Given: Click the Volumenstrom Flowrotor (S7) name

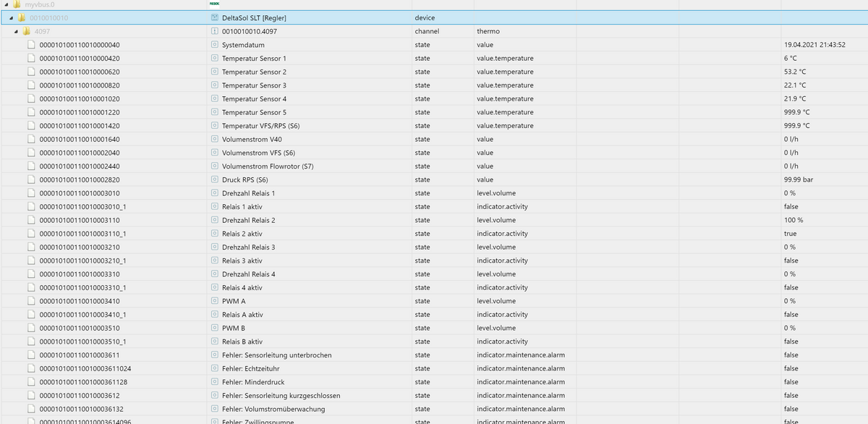Looking at the screenshot, I should pyautogui.click(x=268, y=166).
